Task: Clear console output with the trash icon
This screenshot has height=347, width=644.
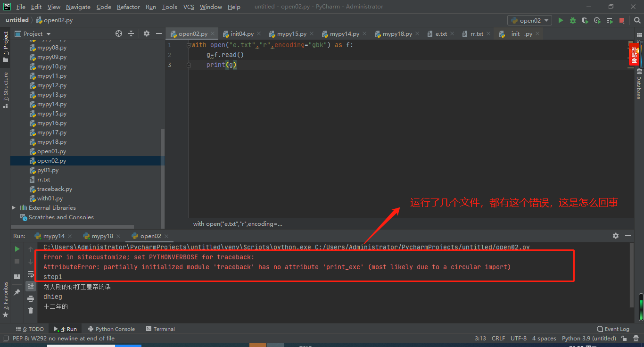Action: click(31, 311)
